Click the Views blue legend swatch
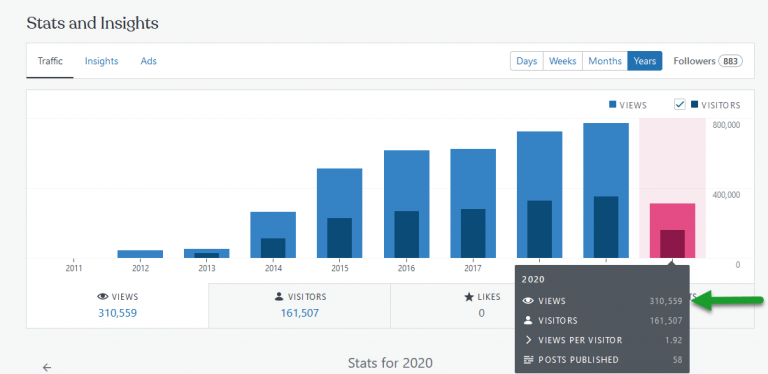The image size is (768, 374). (613, 105)
